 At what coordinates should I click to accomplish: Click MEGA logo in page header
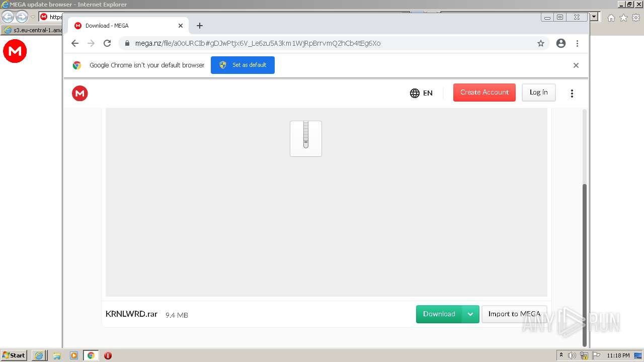pos(80,93)
